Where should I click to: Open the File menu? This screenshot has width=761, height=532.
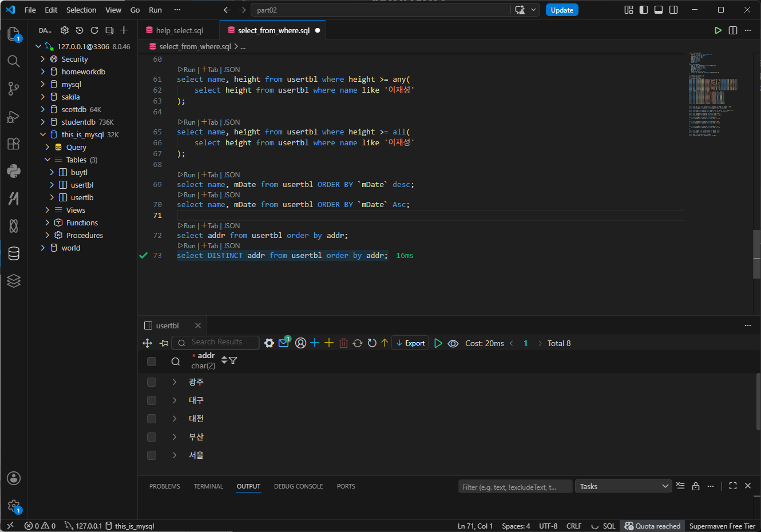click(x=30, y=10)
